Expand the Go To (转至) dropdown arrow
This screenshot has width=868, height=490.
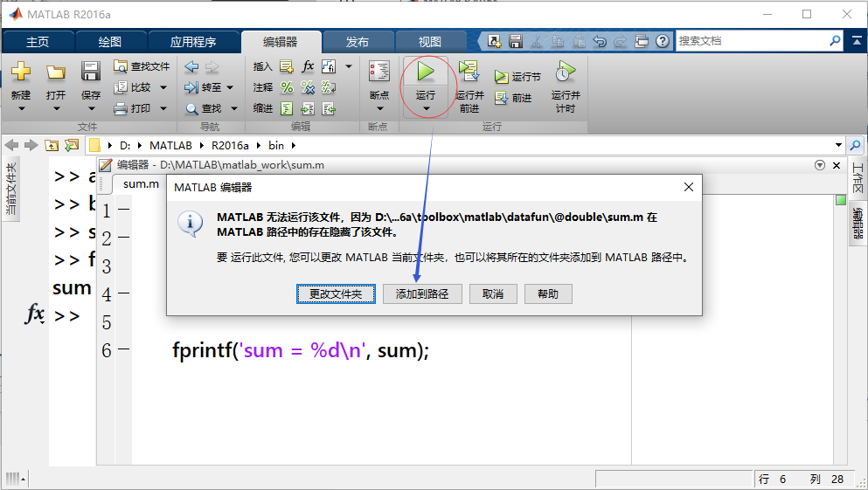(230, 87)
